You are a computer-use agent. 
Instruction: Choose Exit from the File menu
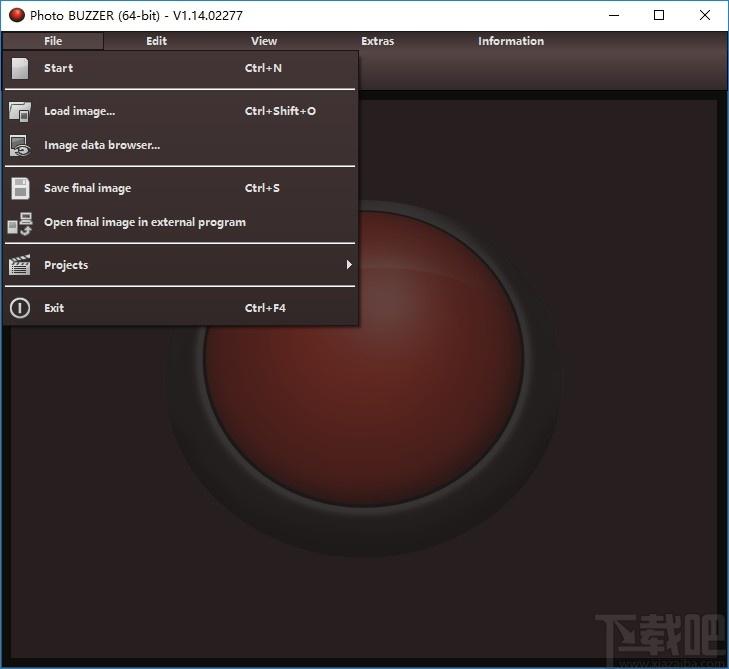(181, 308)
